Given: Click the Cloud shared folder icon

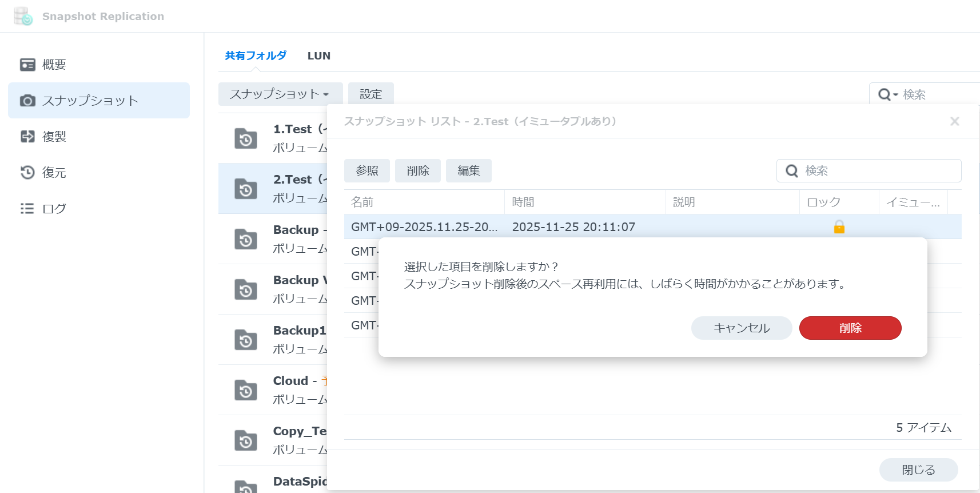Looking at the screenshot, I should tap(246, 390).
